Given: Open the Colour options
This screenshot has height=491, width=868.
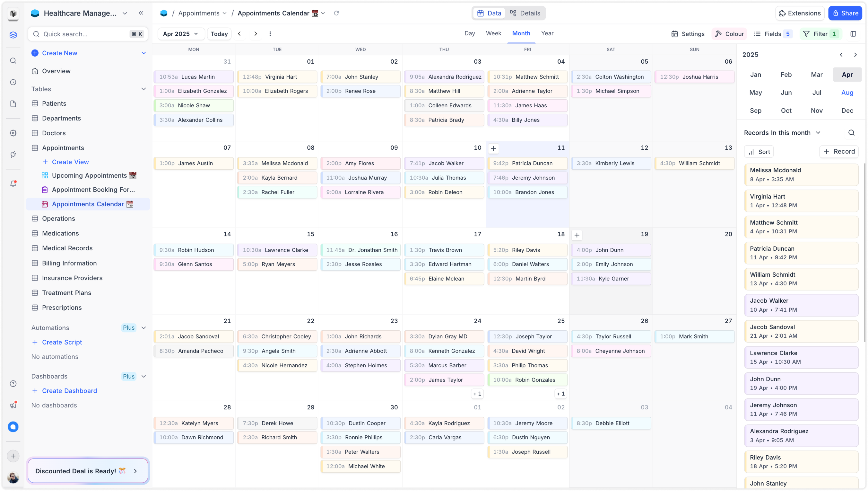Looking at the screenshot, I should click(x=729, y=34).
